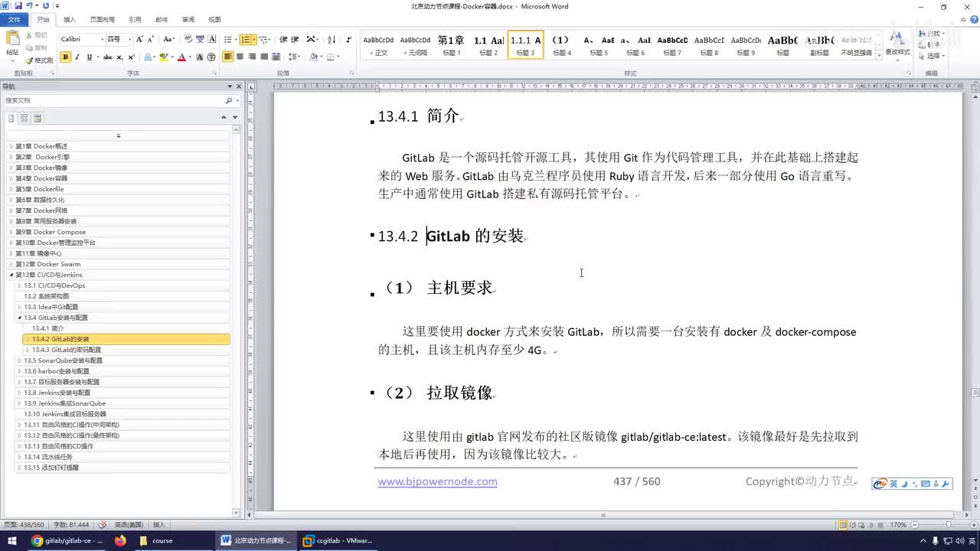This screenshot has width=980, height=551.
Task: Open the course folder in taskbar
Action: pos(157,540)
